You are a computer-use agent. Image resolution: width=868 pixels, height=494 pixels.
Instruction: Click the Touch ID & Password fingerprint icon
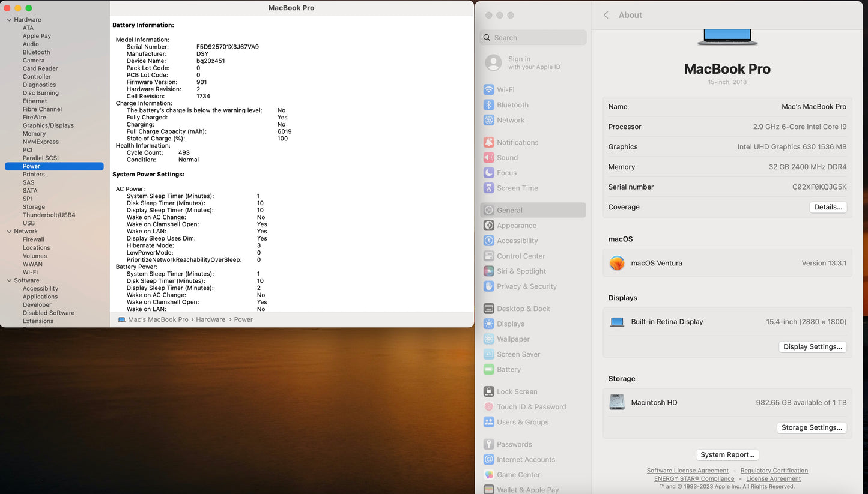pyautogui.click(x=488, y=407)
